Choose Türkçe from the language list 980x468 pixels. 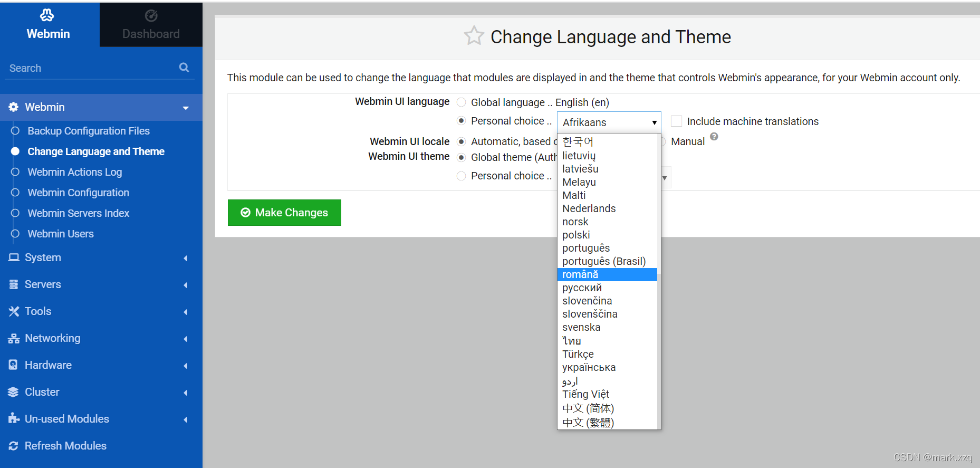tap(607, 354)
